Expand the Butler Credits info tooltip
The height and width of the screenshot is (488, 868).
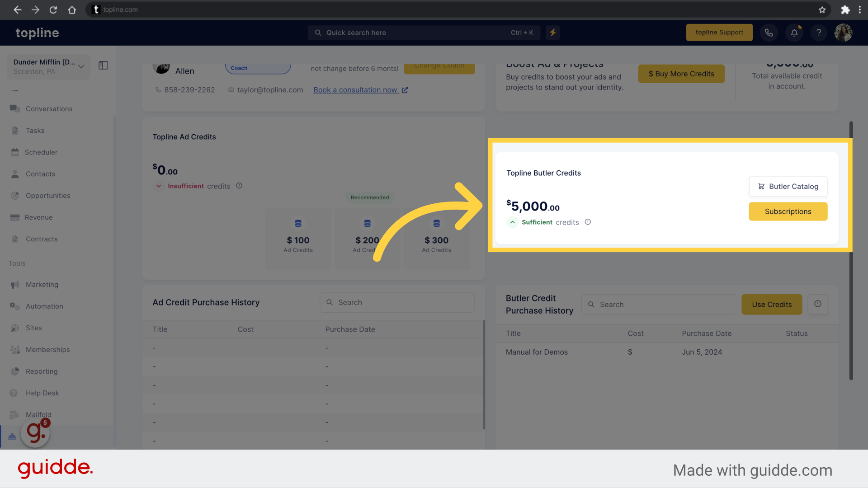589,222
